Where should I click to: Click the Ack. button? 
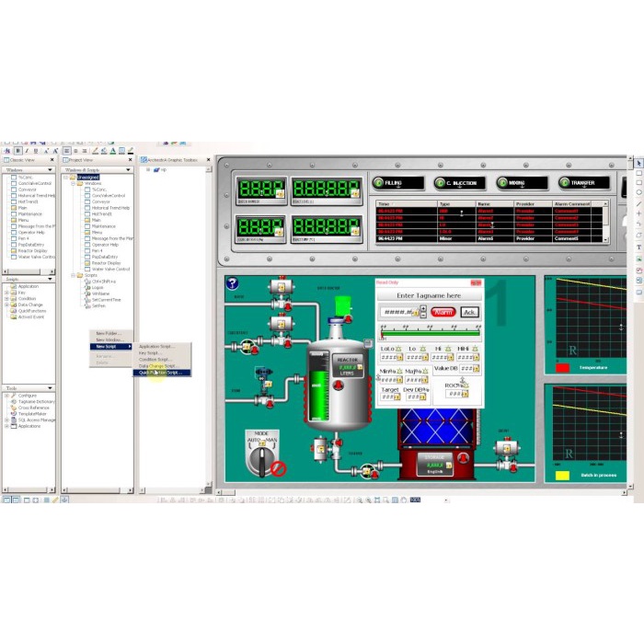[469, 313]
